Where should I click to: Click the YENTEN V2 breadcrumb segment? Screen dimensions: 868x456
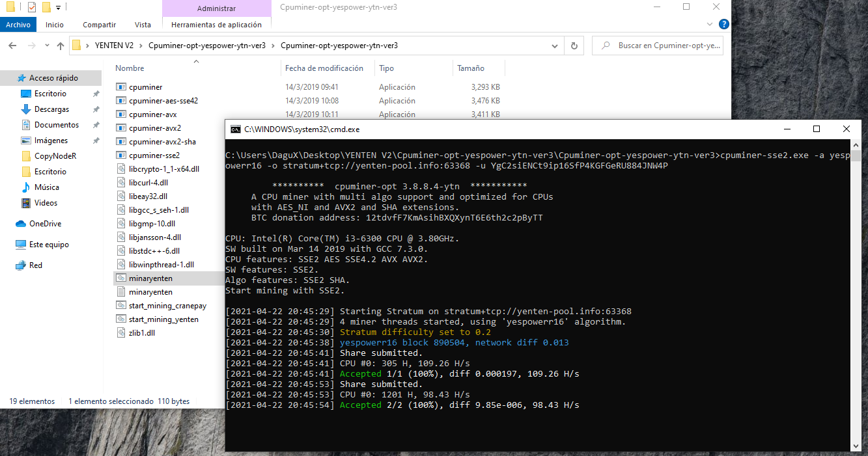[114, 46]
